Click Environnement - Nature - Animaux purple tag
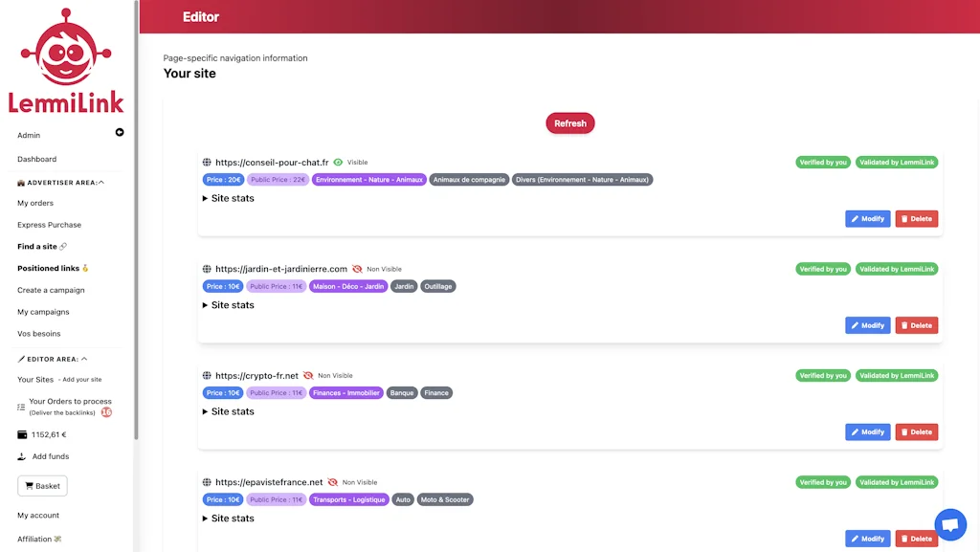Screen dimensions: 980x552 pos(368,180)
